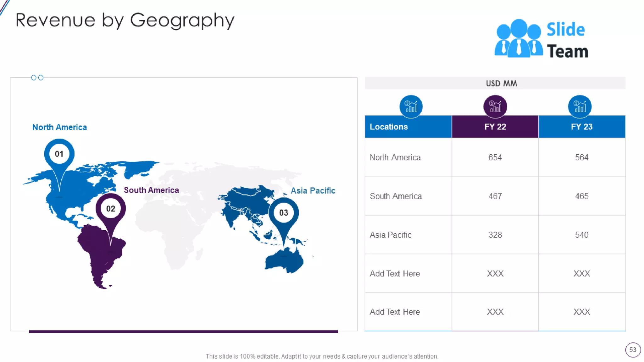Click the North America label on map

point(59,127)
